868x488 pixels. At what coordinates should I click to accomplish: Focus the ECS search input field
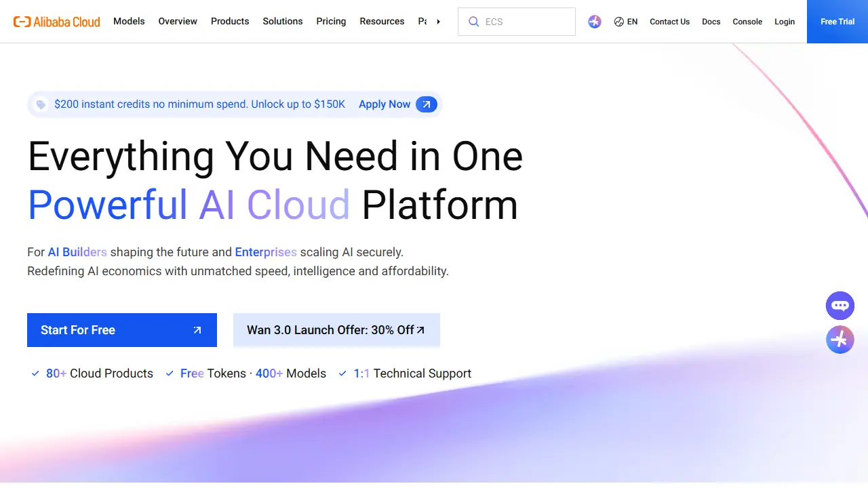point(517,22)
